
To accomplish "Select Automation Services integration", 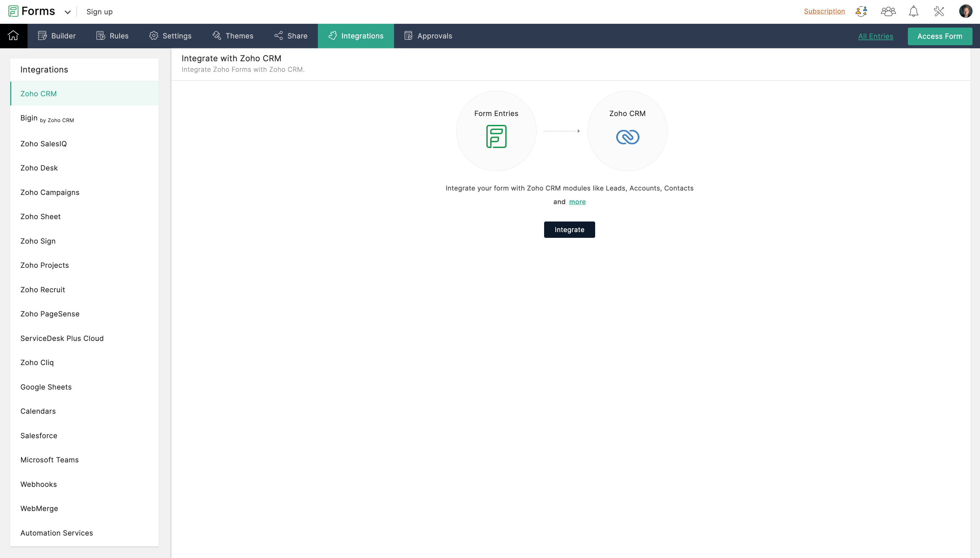I will (x=84, y=533).
